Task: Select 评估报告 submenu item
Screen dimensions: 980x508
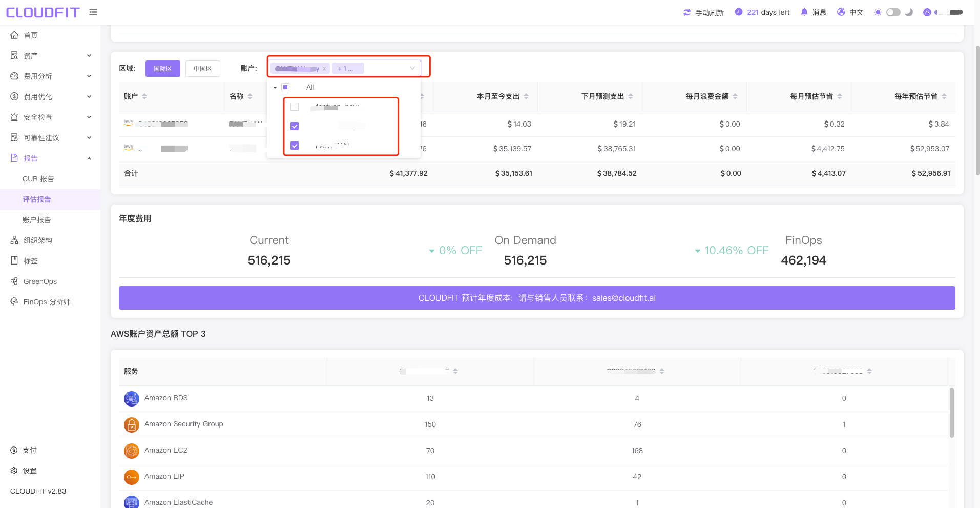Action: tap(50, 199)
